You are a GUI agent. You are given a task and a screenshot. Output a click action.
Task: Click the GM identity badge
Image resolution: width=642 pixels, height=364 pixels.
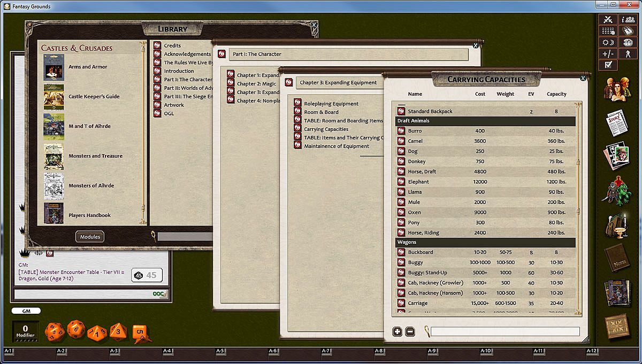coord(26,311)
